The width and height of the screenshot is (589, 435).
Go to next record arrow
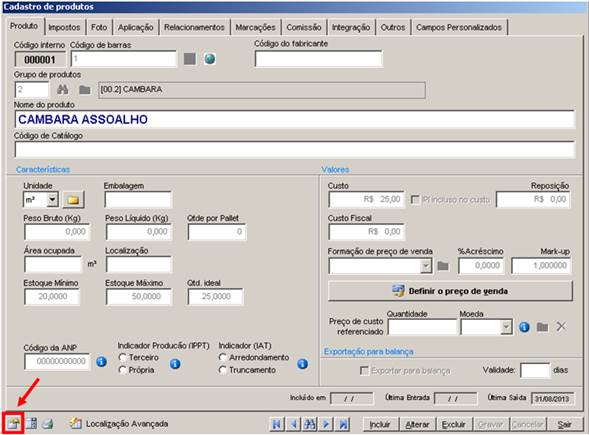click(x=326, y=424)
